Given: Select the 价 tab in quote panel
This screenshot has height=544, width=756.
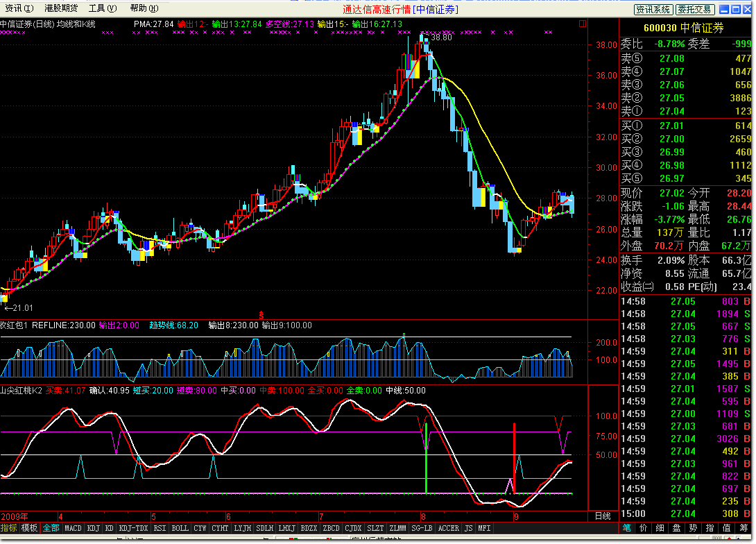Looking at the screenshot, I should coord(643,528).
